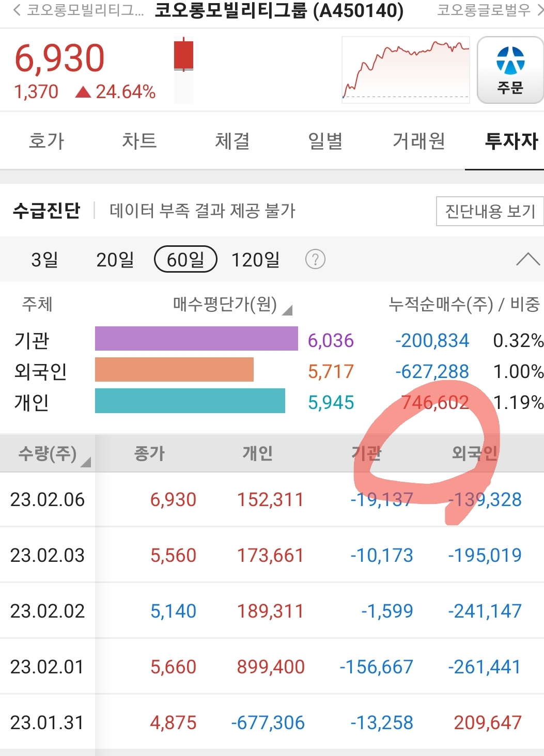Click closing price 5,140

click(173, 611)
